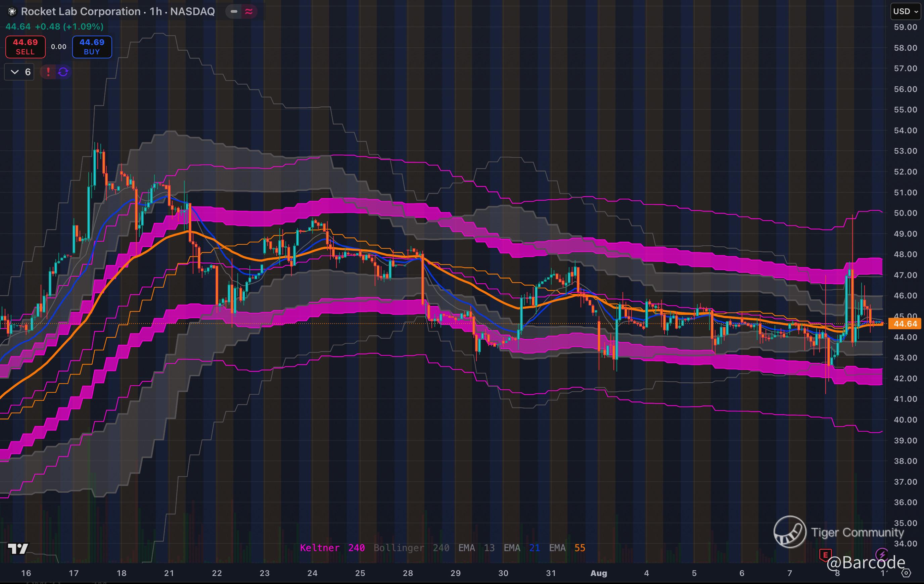Click the Rocket Lab Corporation symbol title

click(118, 11)
